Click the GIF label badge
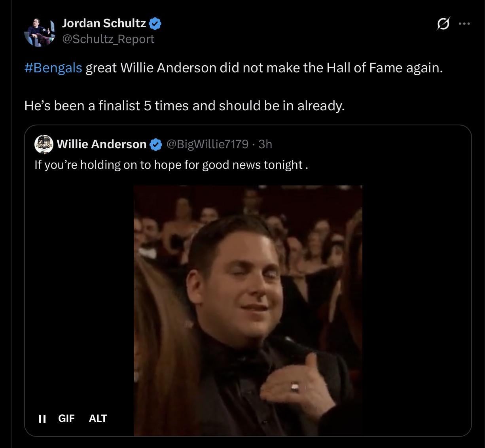485x448 pixels. click(66, 418)
